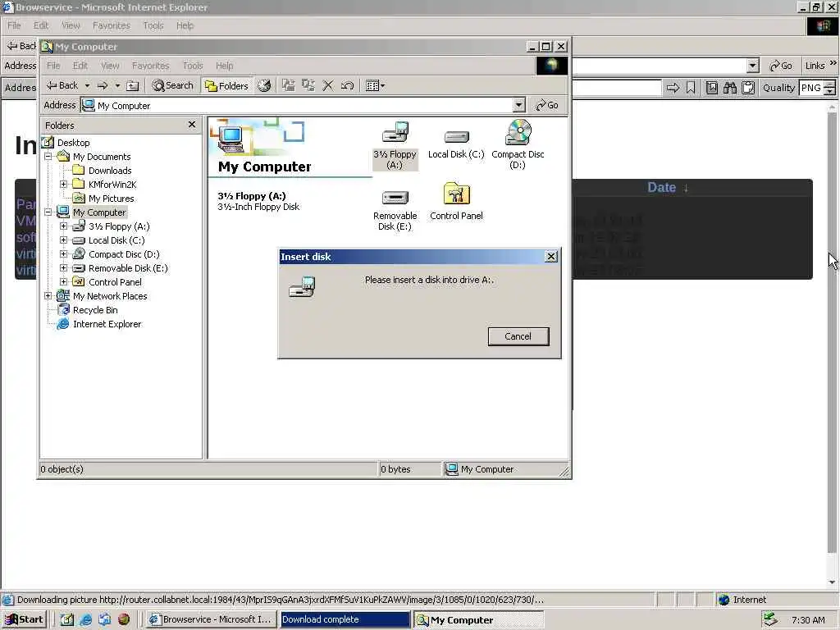Collapse My Computer tree node

(48, 212)
